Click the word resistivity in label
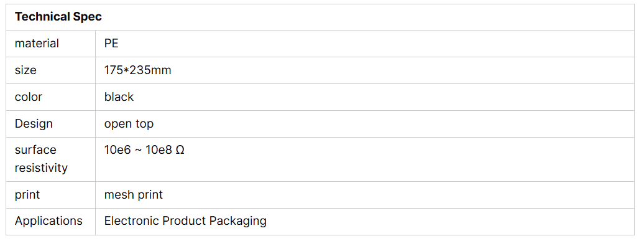This screenshot has height=241, width=644. (x=41, y=168)
